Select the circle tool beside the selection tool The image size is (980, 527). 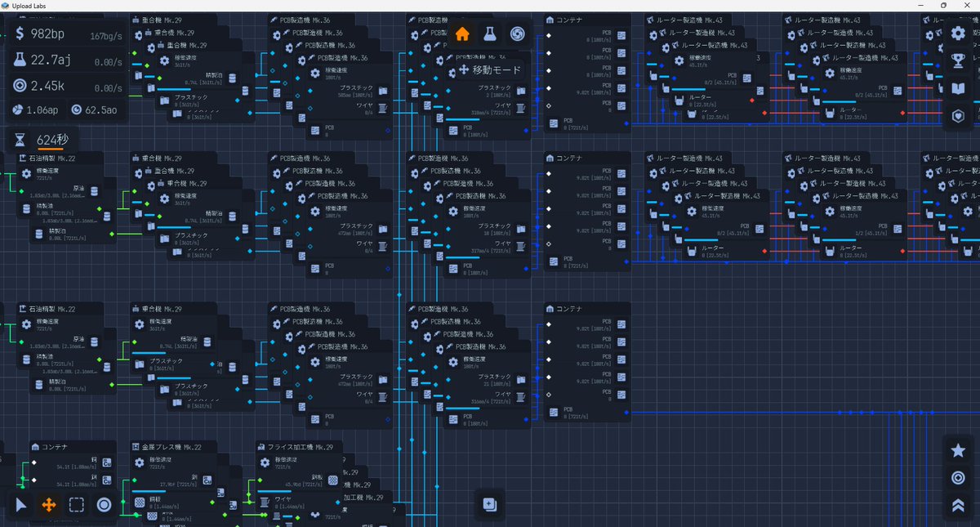click(x=105, y=504)
